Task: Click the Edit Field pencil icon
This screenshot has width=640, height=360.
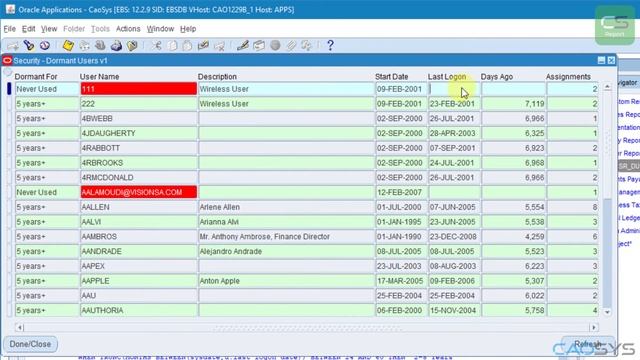Action: (x=243, y=45)
